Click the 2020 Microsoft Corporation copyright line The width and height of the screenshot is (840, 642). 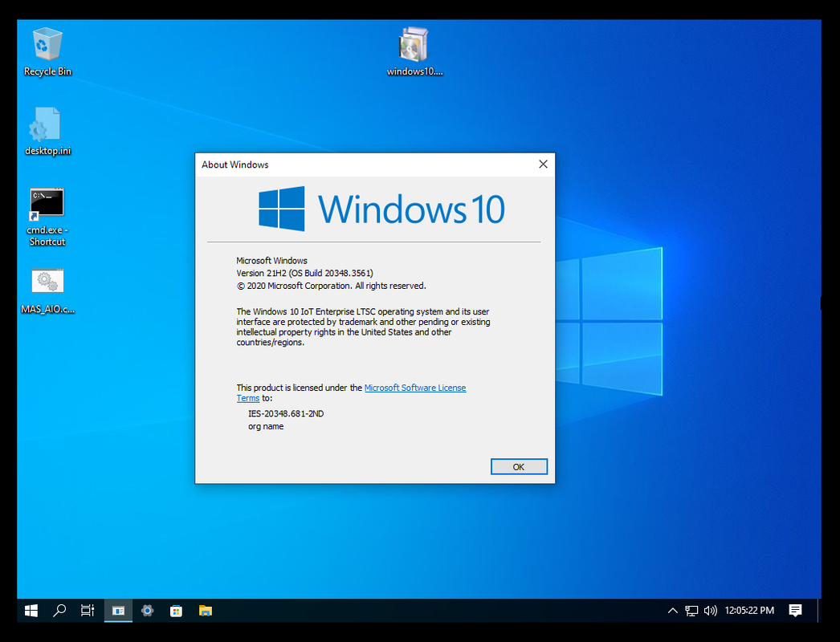tap(331, 286)
